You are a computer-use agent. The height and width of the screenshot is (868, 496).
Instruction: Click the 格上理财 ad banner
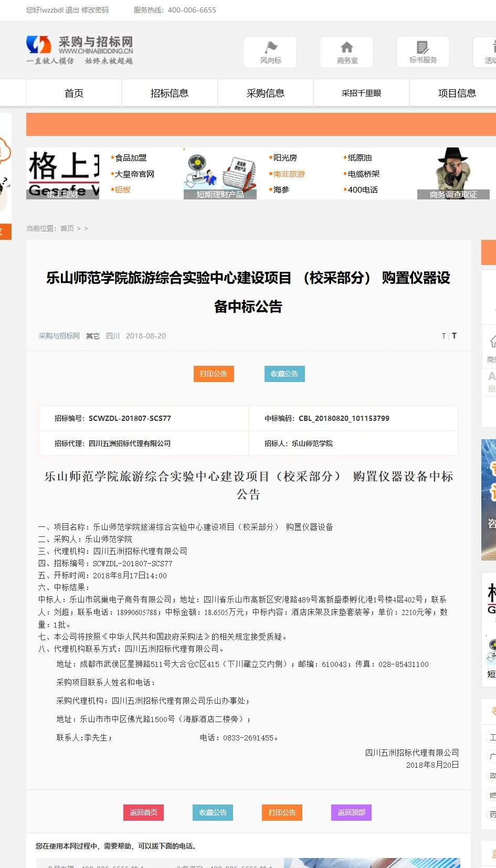pos(63,174)
